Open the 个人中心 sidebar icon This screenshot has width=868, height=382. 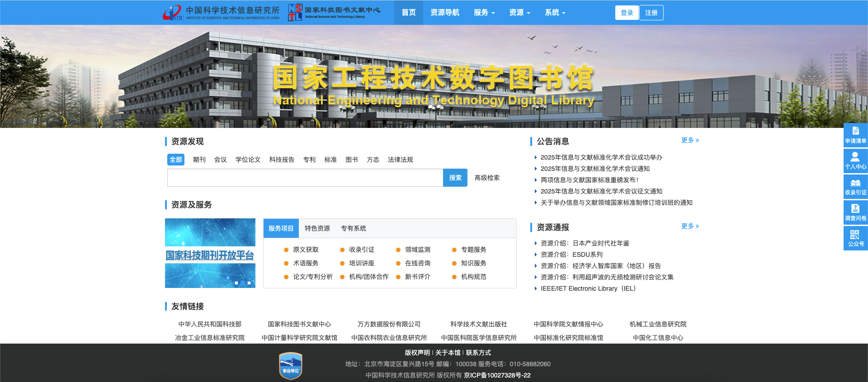tap(855, 160)
